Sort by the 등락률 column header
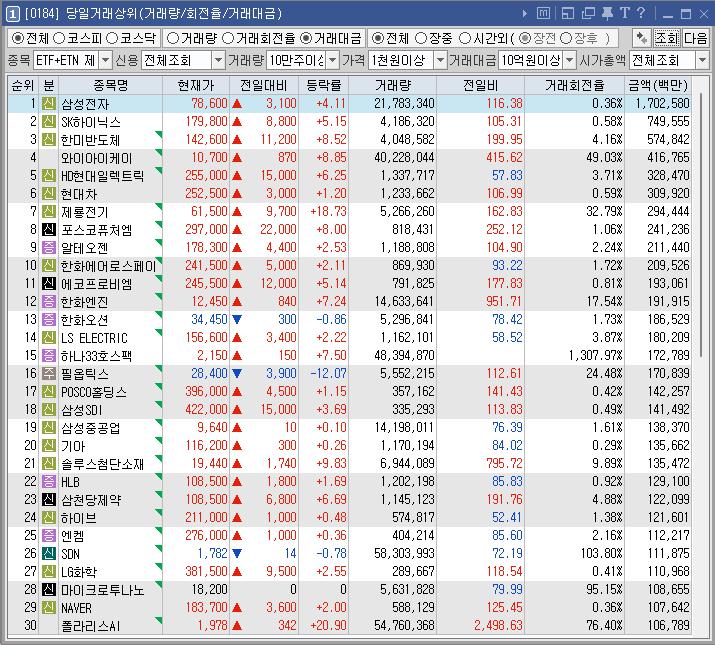 [324, 85]
